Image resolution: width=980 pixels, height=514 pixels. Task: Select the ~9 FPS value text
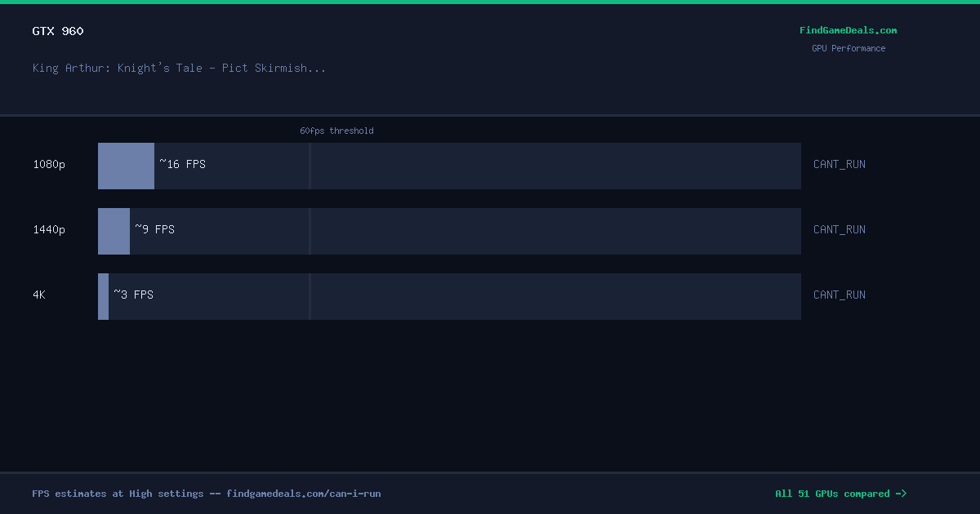(154, 229)
